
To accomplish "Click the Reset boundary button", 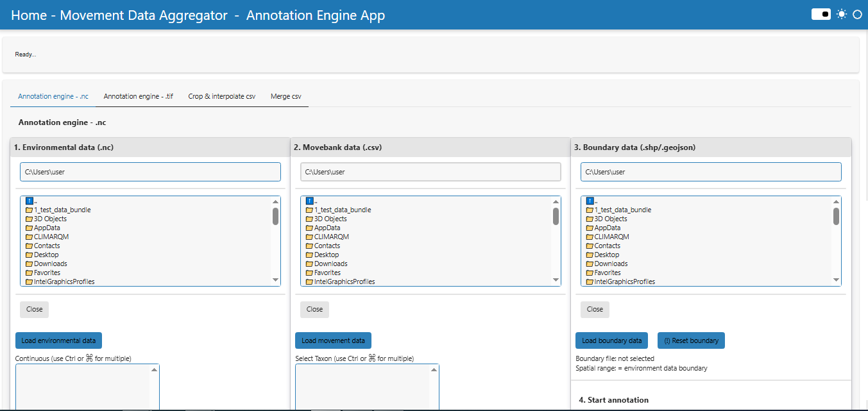I will (x=691, y=340).
